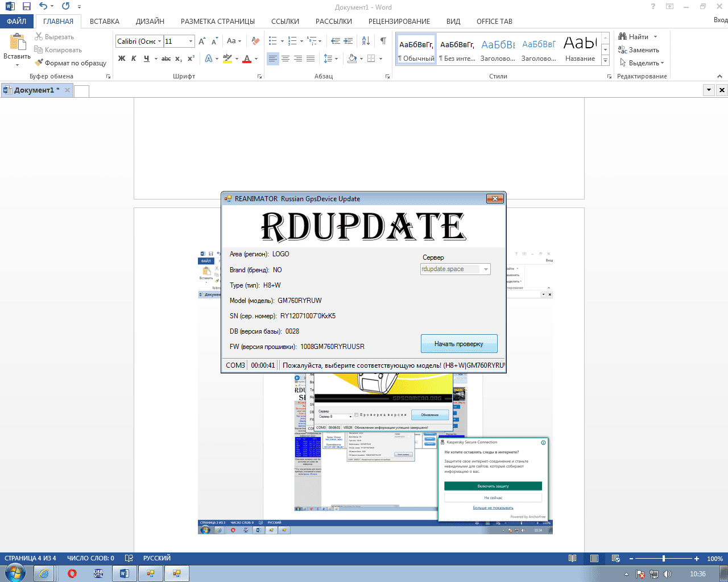Click the superscript x² icon
This screenshot has height=582, width=728.
tap(191, 59)
